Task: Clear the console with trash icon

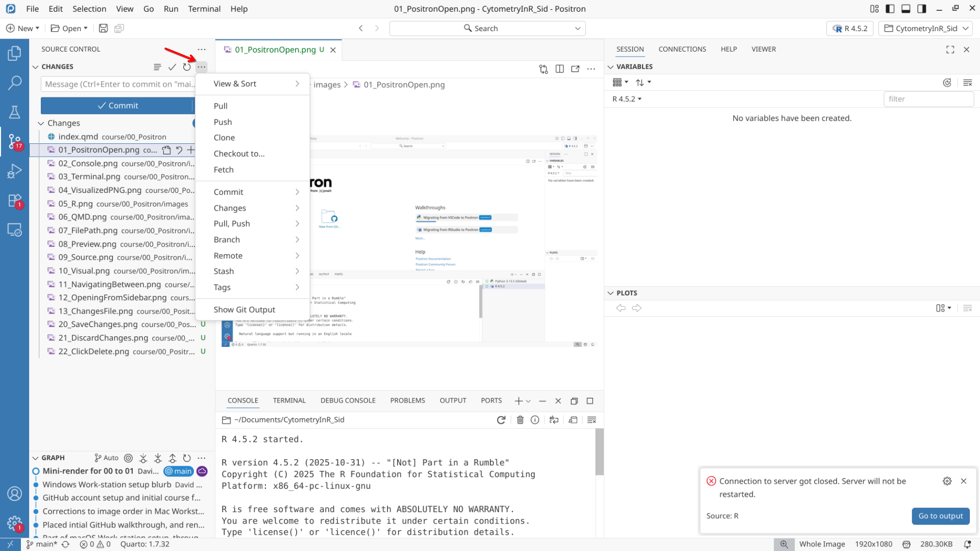Action: tap(520, 420)
